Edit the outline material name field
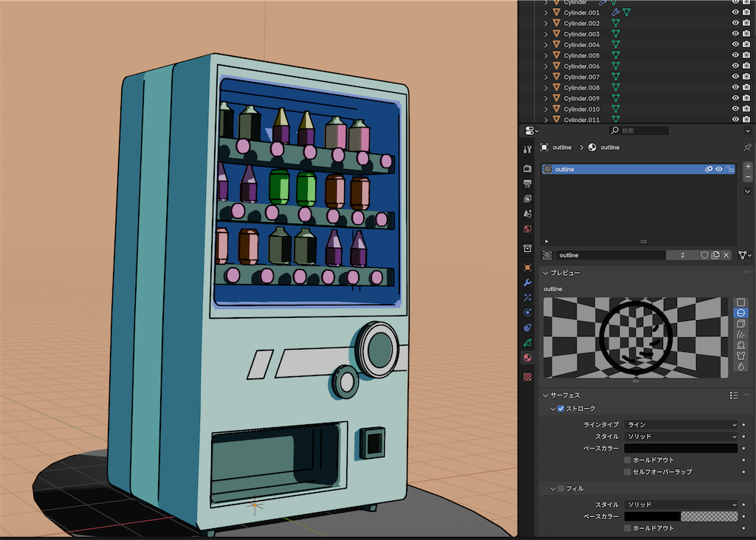Screen dimensions: 756x540 [611, 255]
